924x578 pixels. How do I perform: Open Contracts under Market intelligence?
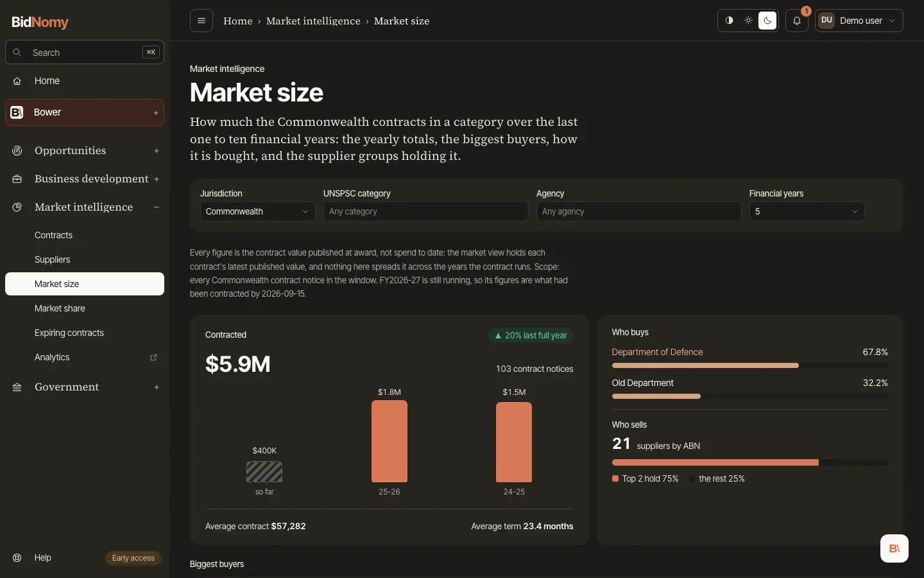click(x=85, y=235)
